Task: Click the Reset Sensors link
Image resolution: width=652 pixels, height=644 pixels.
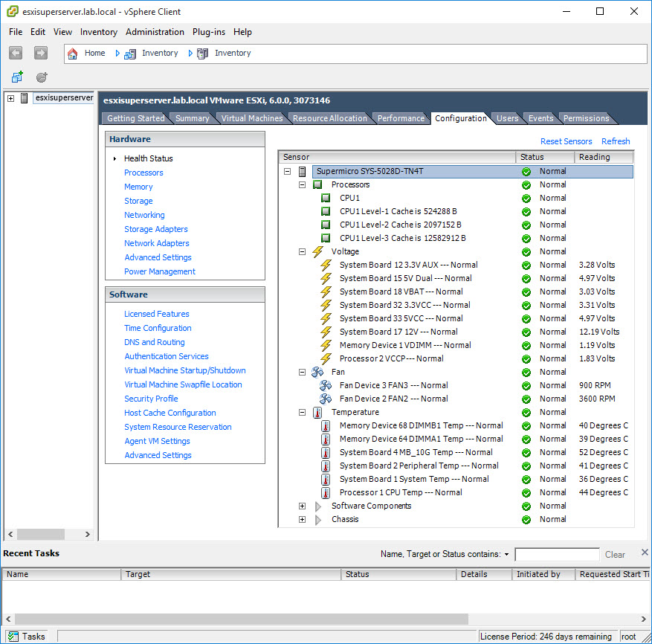Action: 566,141
